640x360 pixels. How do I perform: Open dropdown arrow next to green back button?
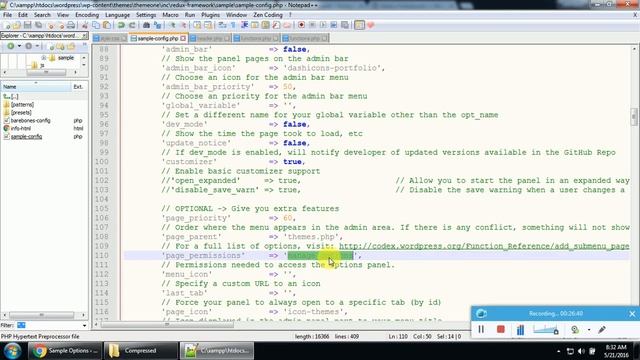click(19, 46)
